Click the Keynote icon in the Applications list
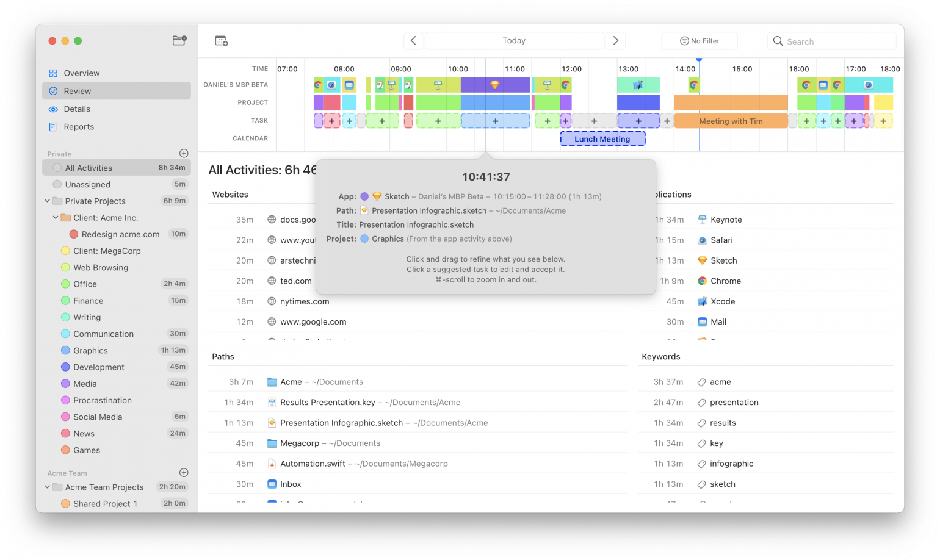Viewport: 940px width, 560px height. 703,220
